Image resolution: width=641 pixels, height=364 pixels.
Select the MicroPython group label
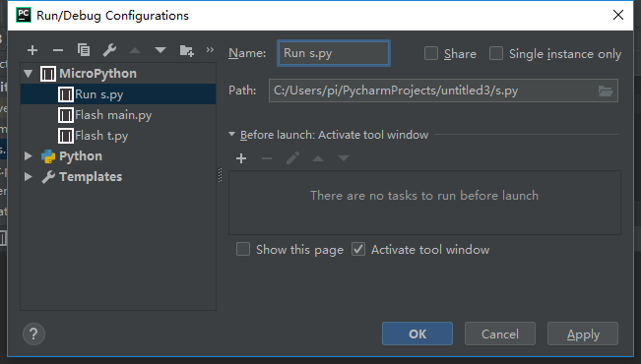click(x=97, y=74)
